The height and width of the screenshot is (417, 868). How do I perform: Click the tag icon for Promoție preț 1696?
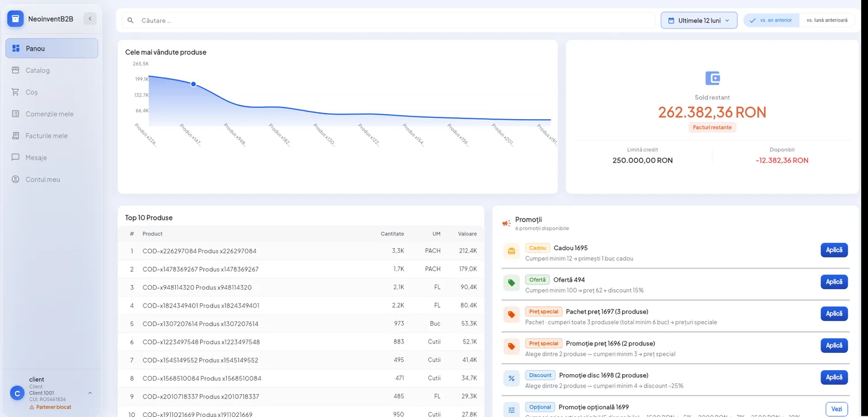[512, 346]
